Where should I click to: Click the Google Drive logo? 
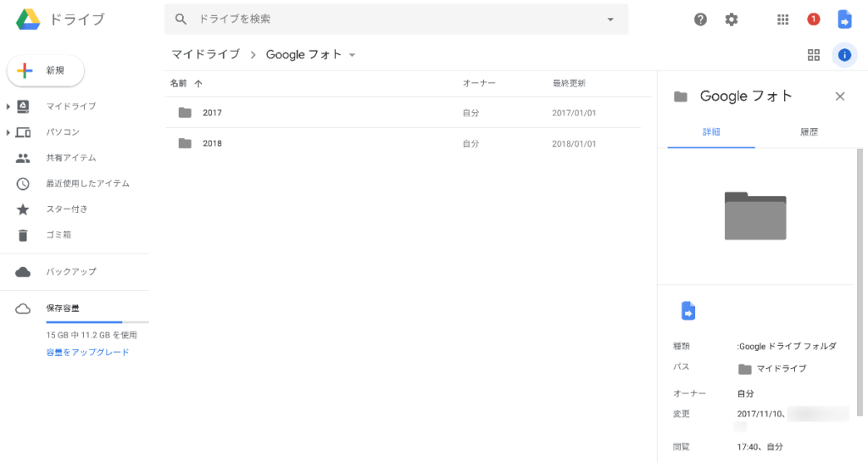(28, 20)
